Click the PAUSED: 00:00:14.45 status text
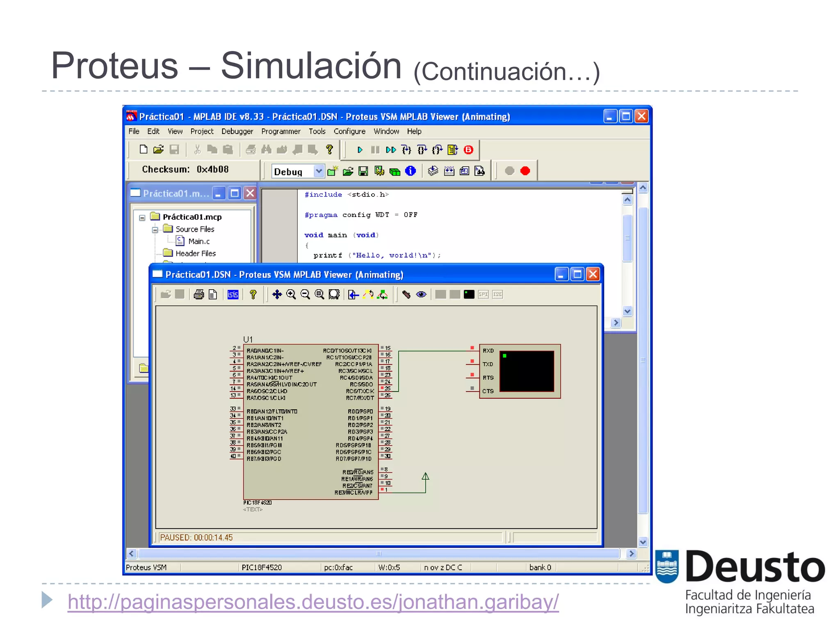The height and width of the screenshot is (630, 840). tap(196, 538)
